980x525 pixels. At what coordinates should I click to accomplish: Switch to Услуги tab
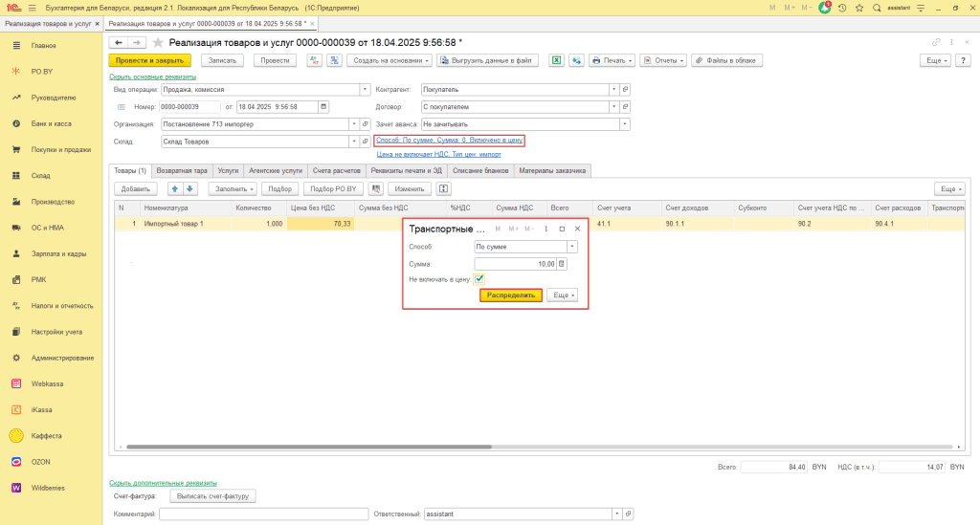click(228, 170)
